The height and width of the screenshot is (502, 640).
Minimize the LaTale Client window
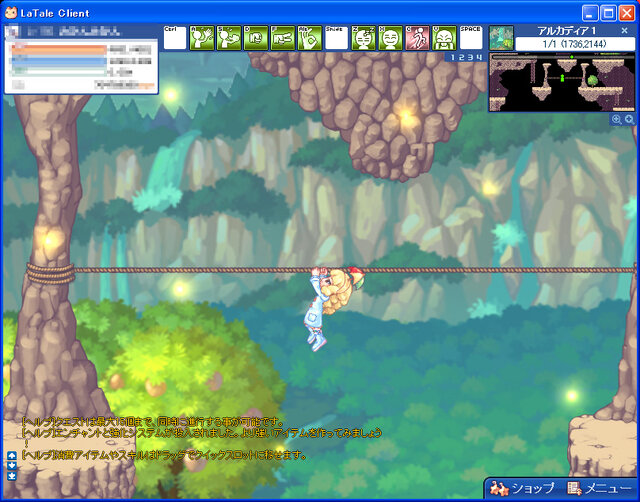coord(589,13)
